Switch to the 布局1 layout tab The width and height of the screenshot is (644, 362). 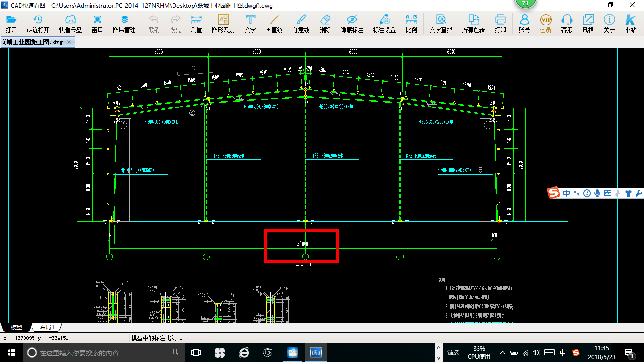[x=47, y=327]
